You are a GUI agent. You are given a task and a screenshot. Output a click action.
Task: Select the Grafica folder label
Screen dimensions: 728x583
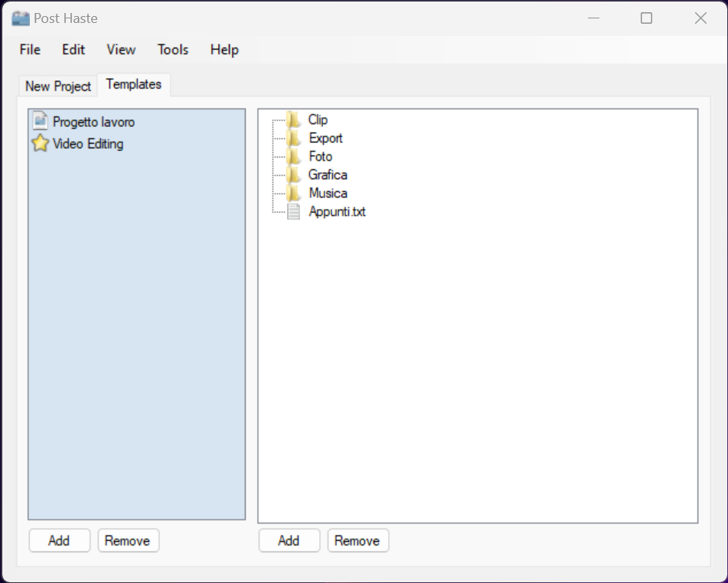point(328,175)
